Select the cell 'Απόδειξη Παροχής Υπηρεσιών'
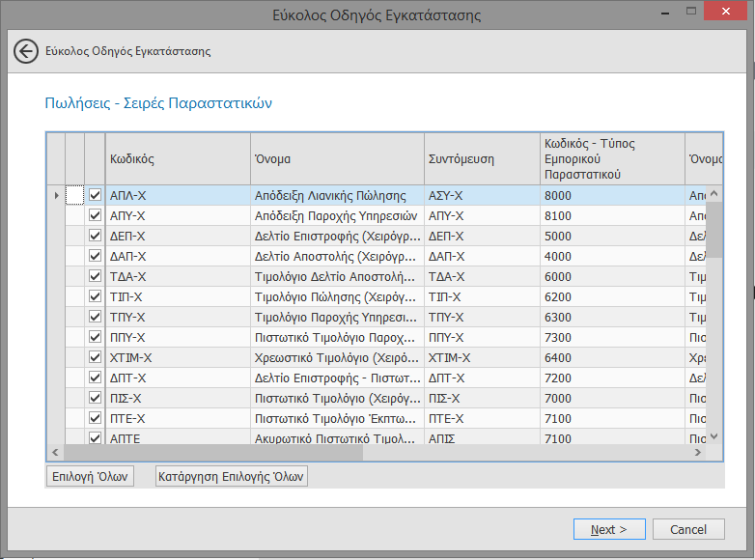Screen dimensions: 755x560 [337, 215]
